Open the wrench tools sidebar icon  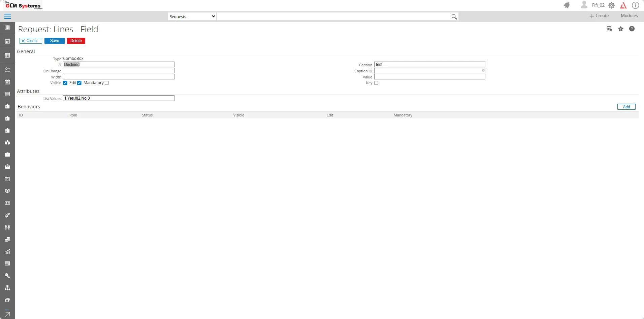[7, 276]
